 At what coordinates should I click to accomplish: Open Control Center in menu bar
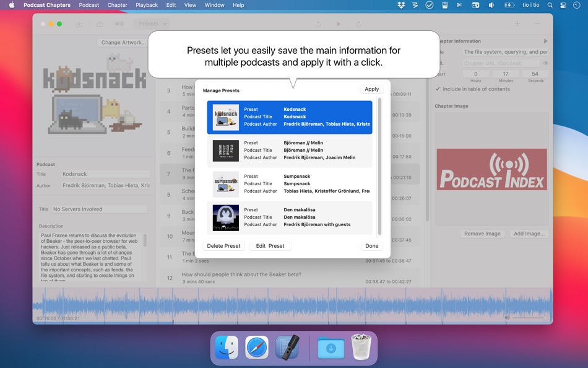coord(563,5)
